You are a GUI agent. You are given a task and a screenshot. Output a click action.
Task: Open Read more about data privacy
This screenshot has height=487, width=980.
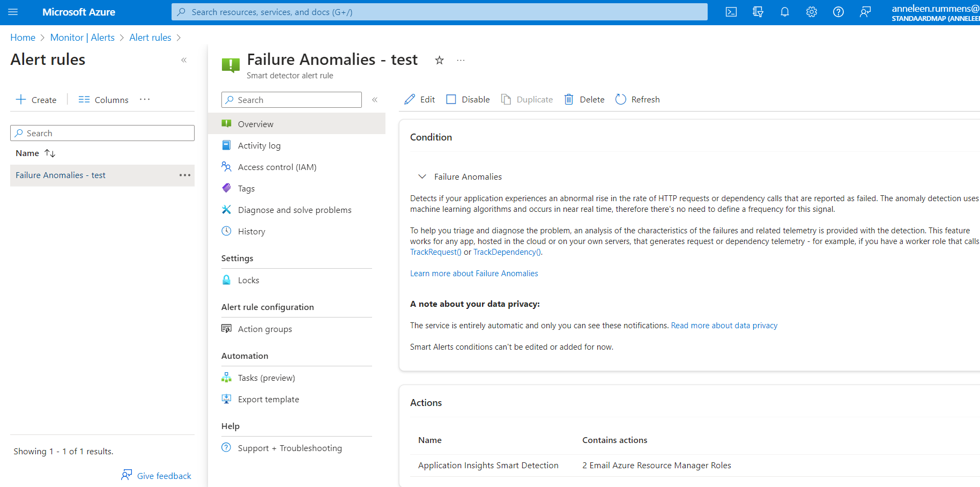tap(724, 326)
